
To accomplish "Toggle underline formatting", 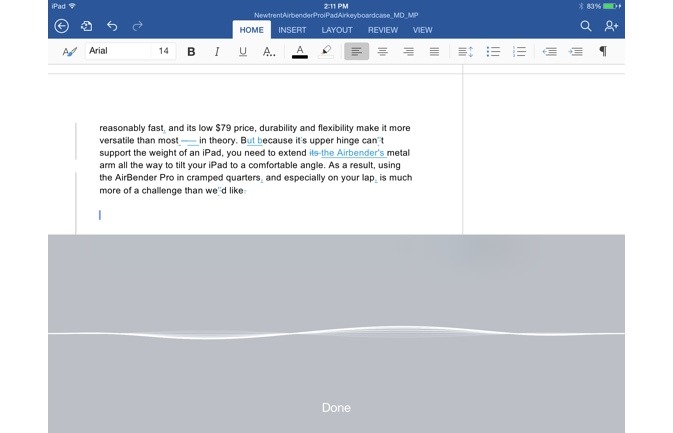I will [243, 51].
